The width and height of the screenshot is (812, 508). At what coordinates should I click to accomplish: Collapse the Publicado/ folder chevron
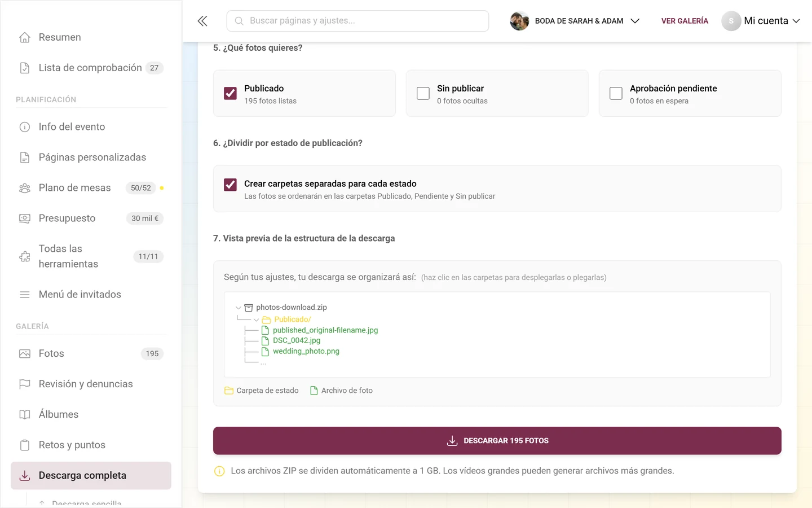tap(256, 320)
